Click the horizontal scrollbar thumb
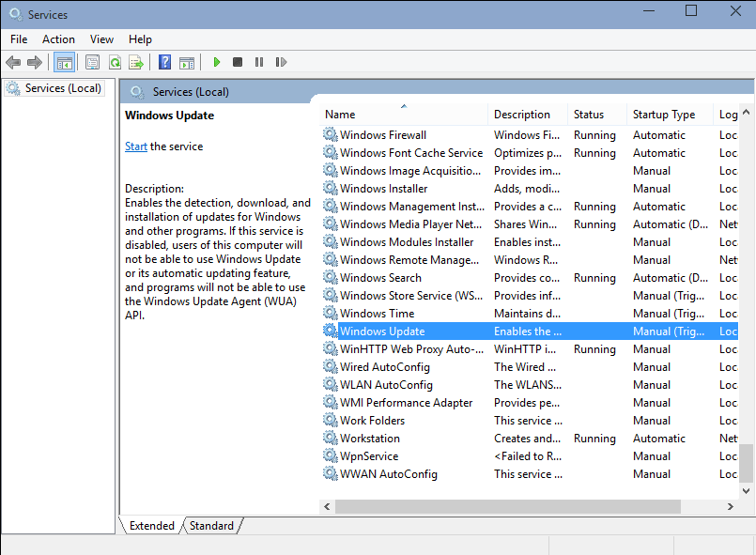756x555 pixels. (x=508, y=506)
